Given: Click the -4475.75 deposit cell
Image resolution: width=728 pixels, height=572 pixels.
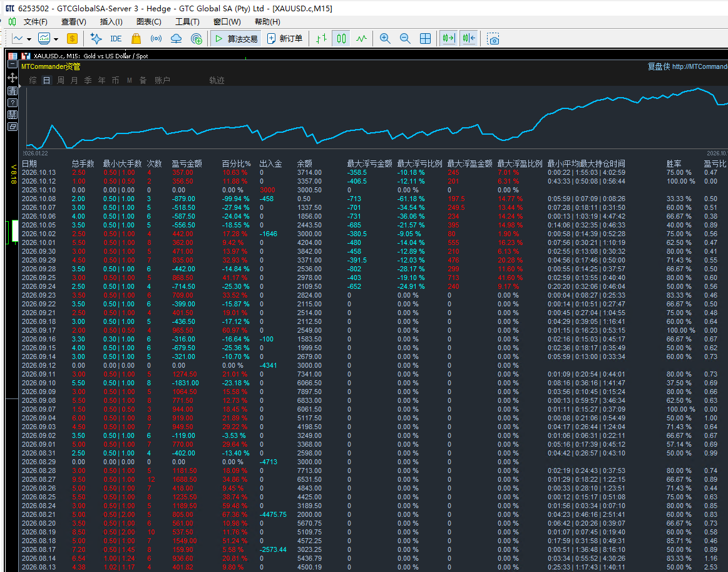Looking at the screenshot, I should tap(273, 514).
